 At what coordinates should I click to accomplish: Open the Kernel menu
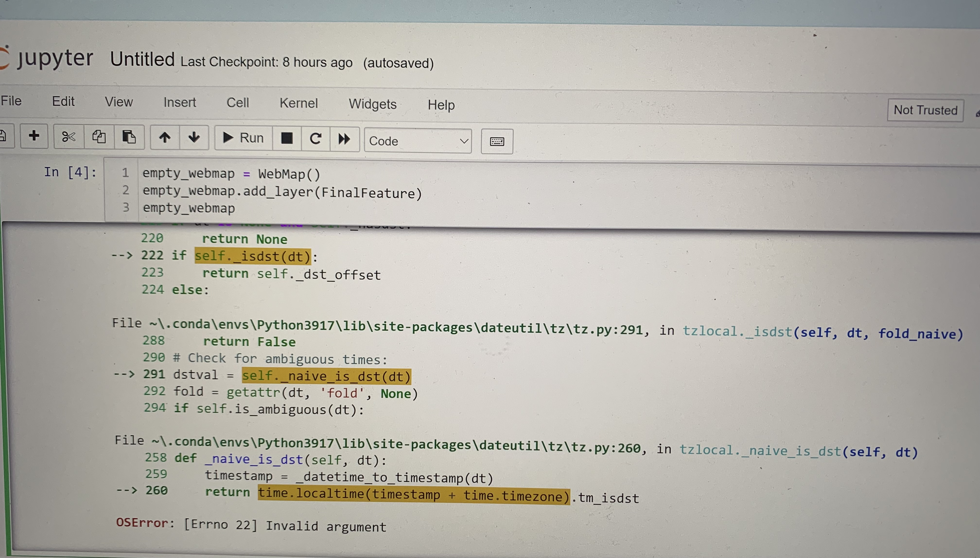click(298, 103)
